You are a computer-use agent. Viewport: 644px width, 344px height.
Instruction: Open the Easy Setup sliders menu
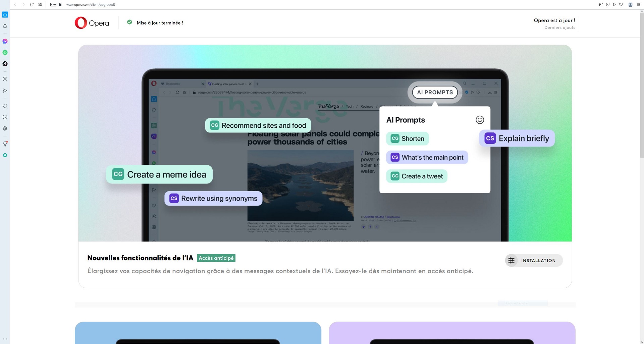coord(639,4)
